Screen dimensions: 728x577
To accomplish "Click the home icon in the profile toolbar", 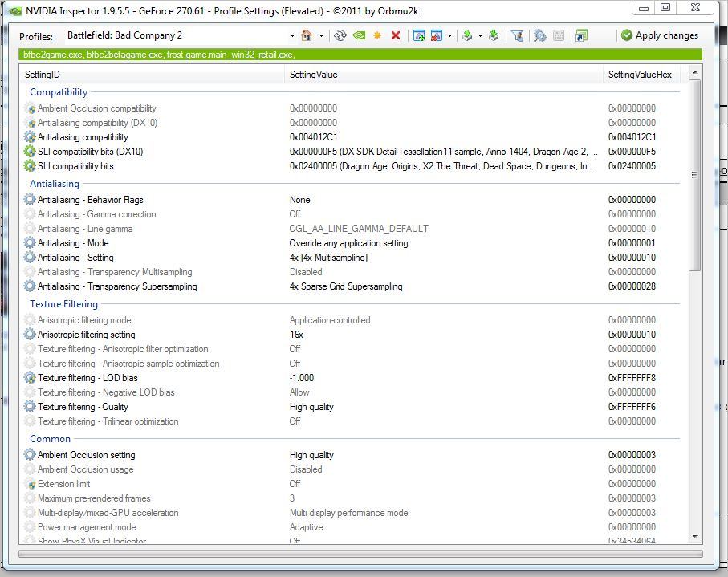I will 307,35.
